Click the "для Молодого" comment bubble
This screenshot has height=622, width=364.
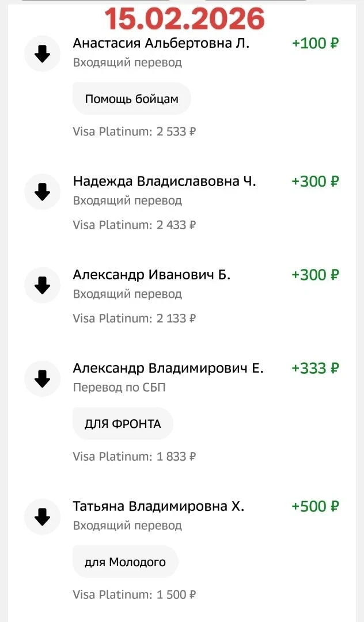click(x=125, y=562)
